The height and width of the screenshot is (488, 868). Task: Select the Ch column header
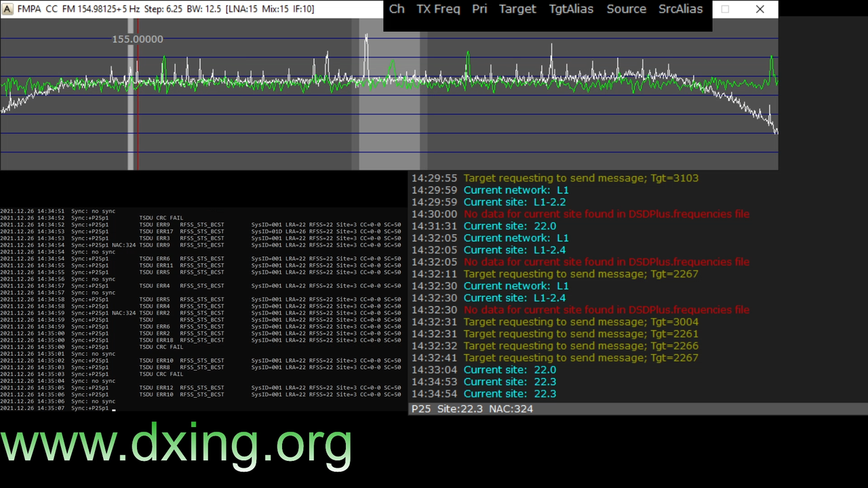coord(397,9)
